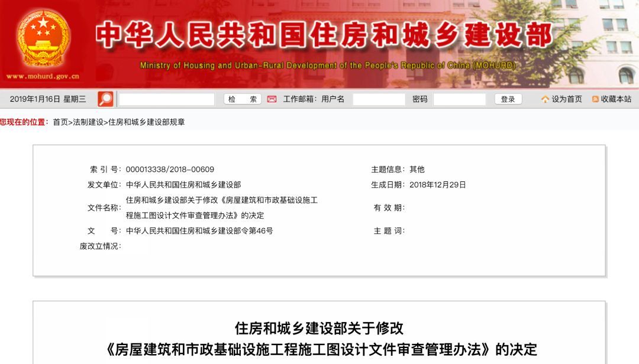Click the 生成日期 value 2018年12月29日

[438, 185]
